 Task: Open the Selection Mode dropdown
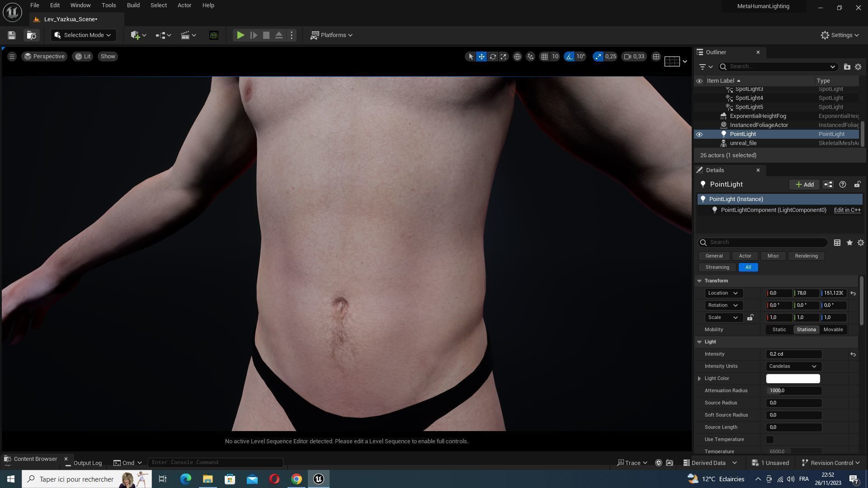click(83, 35)
